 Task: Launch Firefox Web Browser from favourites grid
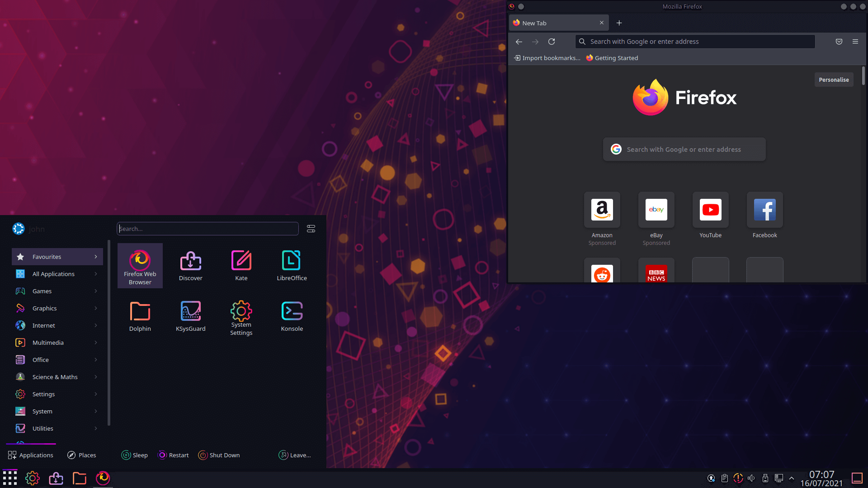tap(140, 266)
